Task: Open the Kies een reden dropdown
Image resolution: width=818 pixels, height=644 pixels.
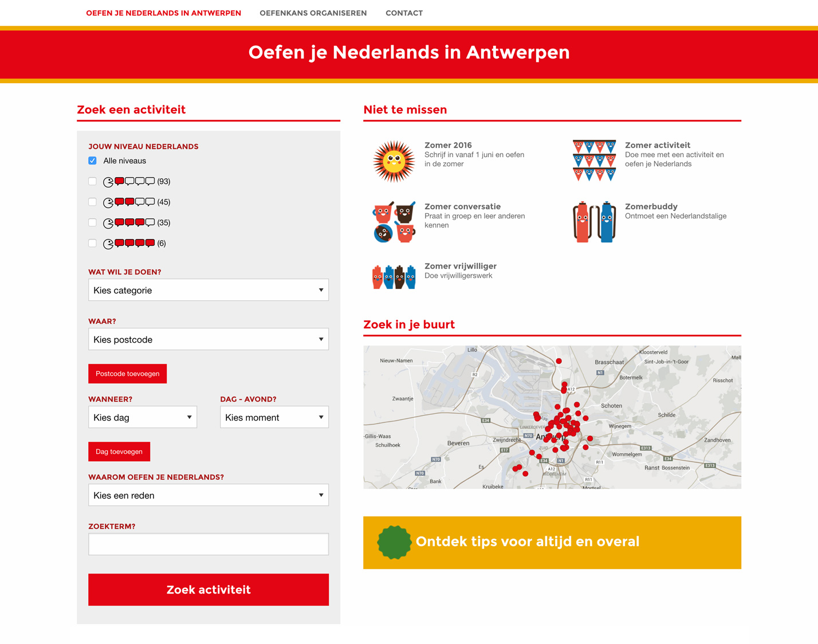Action: coord(209,495)
